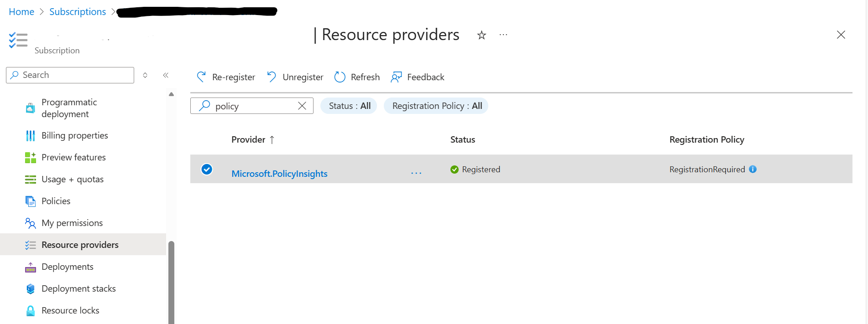Viewport: 868px width, 324px height.
Task: Click the green Registered status icon
Action: point(455,170)
